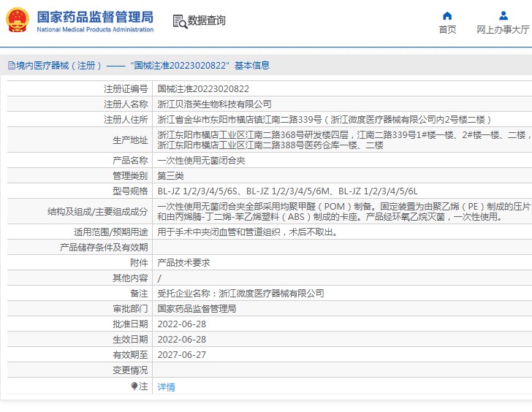Click breadcrumb header 境内医疗器械（注册）基本信息
This screenshot has width=532, height=412.
139,66
